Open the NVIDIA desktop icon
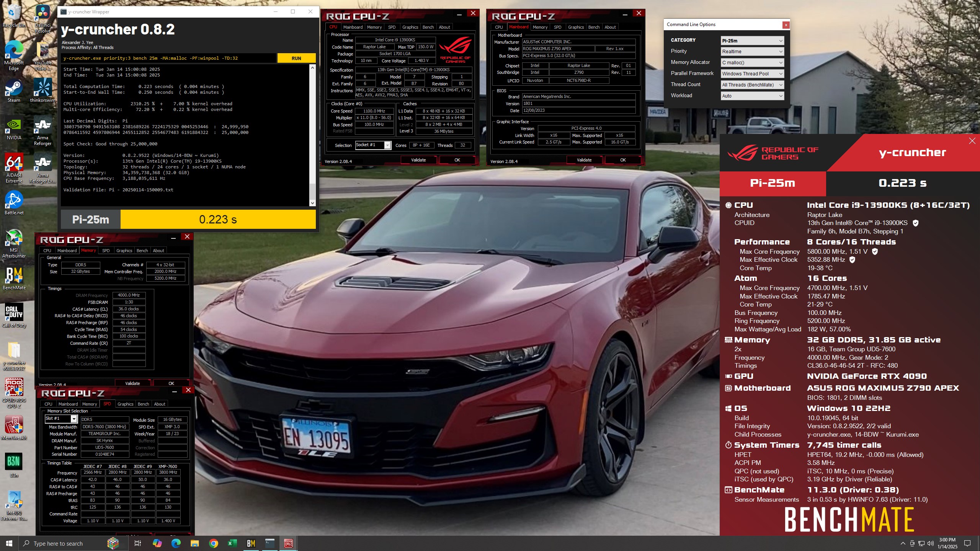The width and height of the screenshot is (980, 551). click(14, 128)
